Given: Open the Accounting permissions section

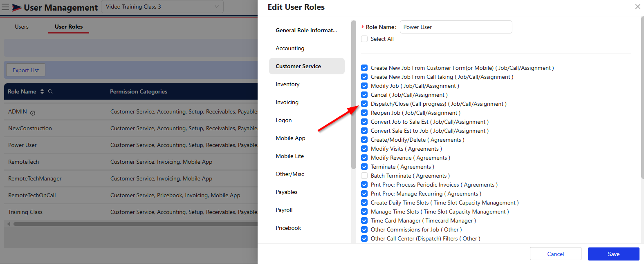Looking at the screenshot, I should click(x=307, y=48).
